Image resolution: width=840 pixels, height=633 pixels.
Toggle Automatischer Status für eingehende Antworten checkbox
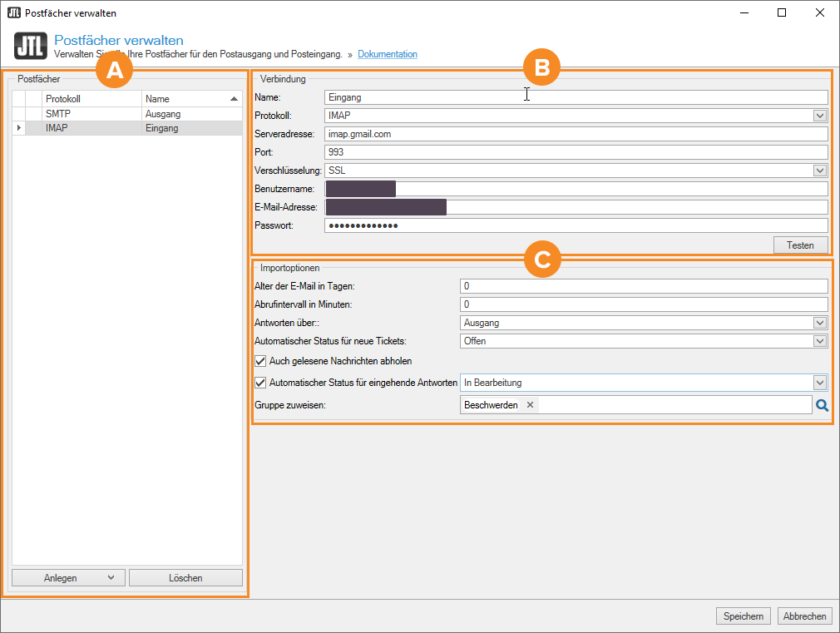260,383
